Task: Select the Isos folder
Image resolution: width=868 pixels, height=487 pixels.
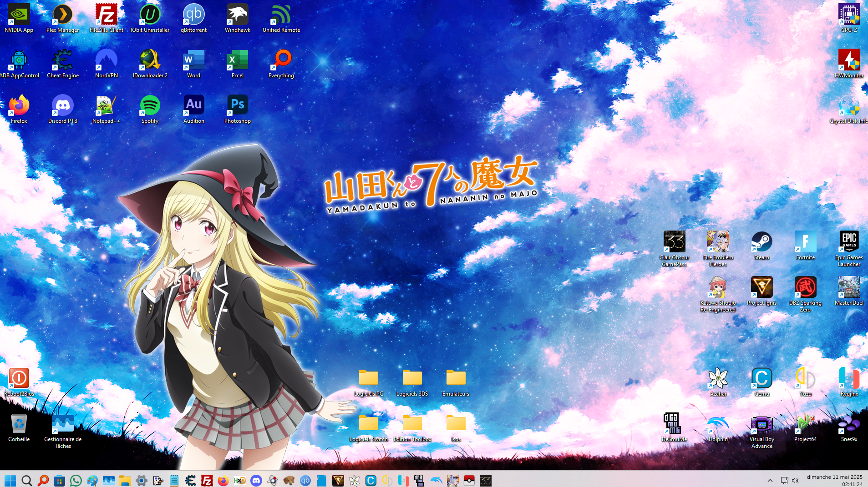Action: tap(456, 427)
